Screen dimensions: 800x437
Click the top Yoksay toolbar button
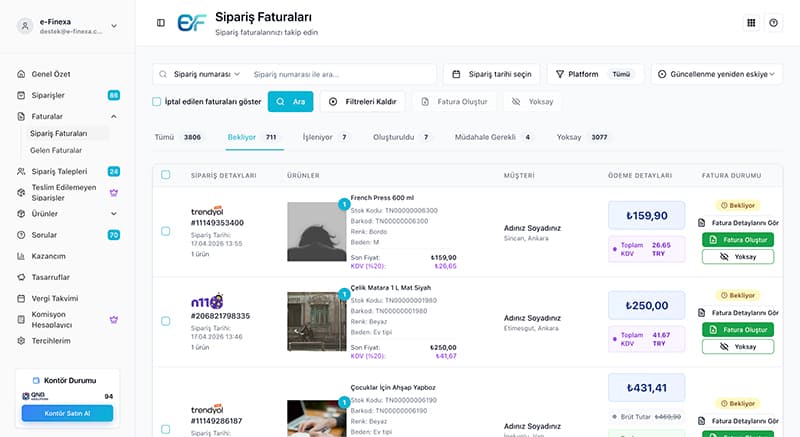tap(533, 101)
